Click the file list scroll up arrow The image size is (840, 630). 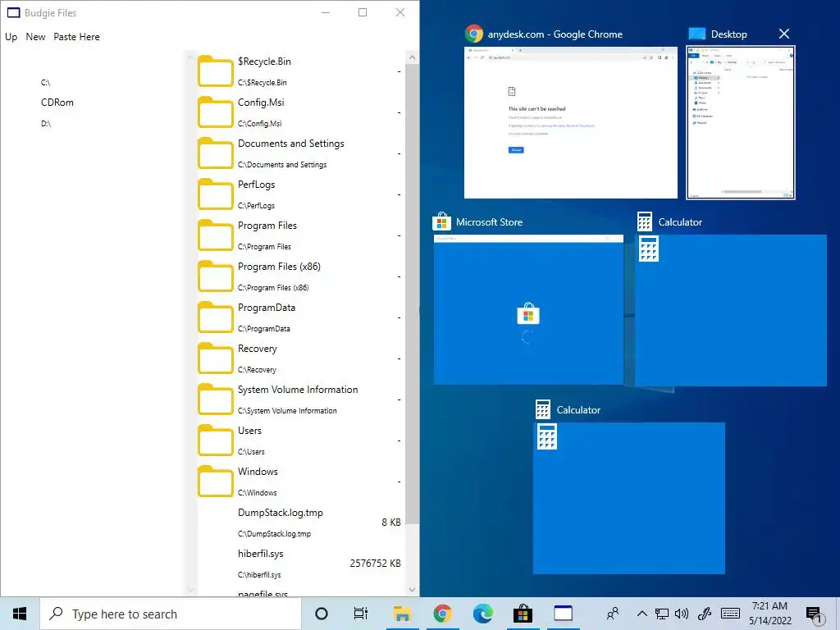point(412,57)
